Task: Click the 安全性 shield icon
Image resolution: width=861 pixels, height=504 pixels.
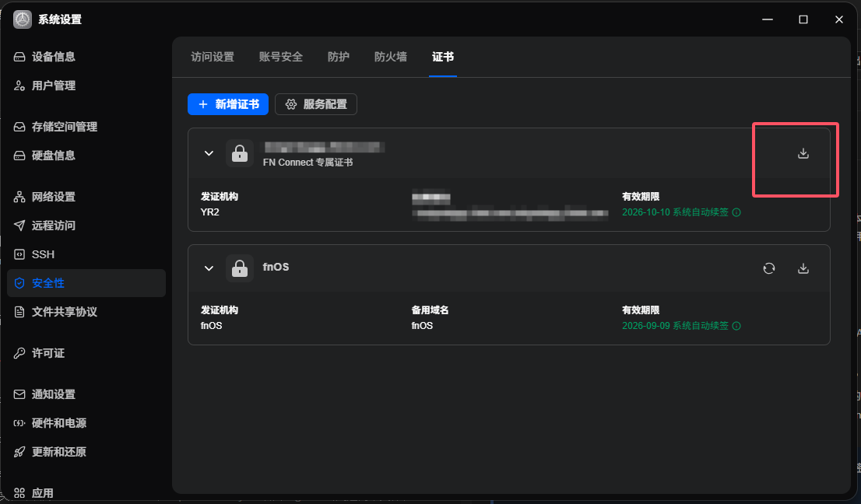Action: pos(19,283)
